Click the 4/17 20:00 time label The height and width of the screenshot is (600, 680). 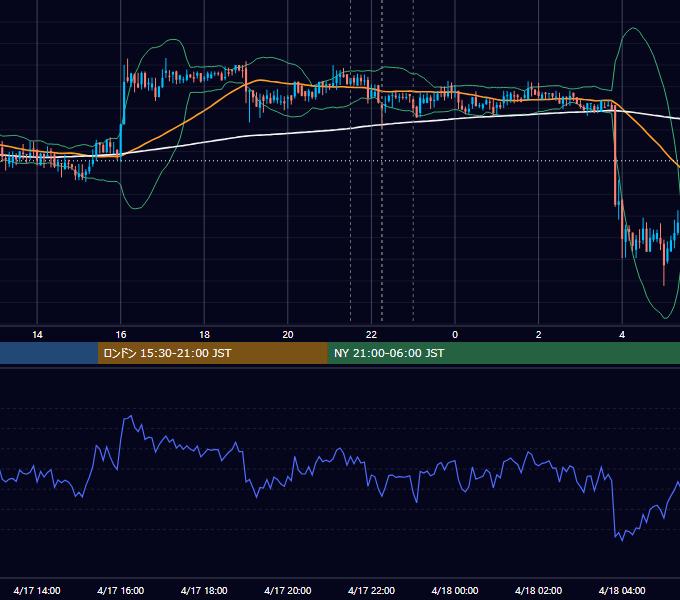(x=288, y=590)
